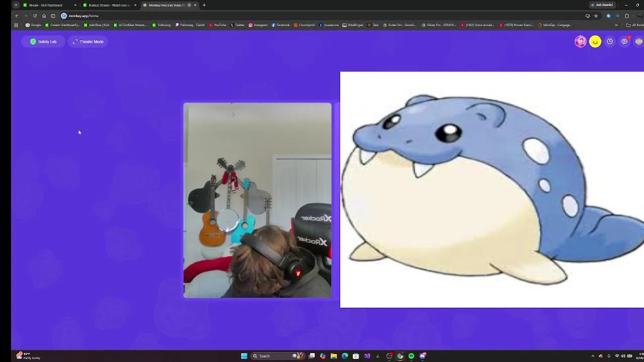Open Microsoft Edge from taskbar
Viewport: 644px width, 362px height.
[x=345, y=356]
